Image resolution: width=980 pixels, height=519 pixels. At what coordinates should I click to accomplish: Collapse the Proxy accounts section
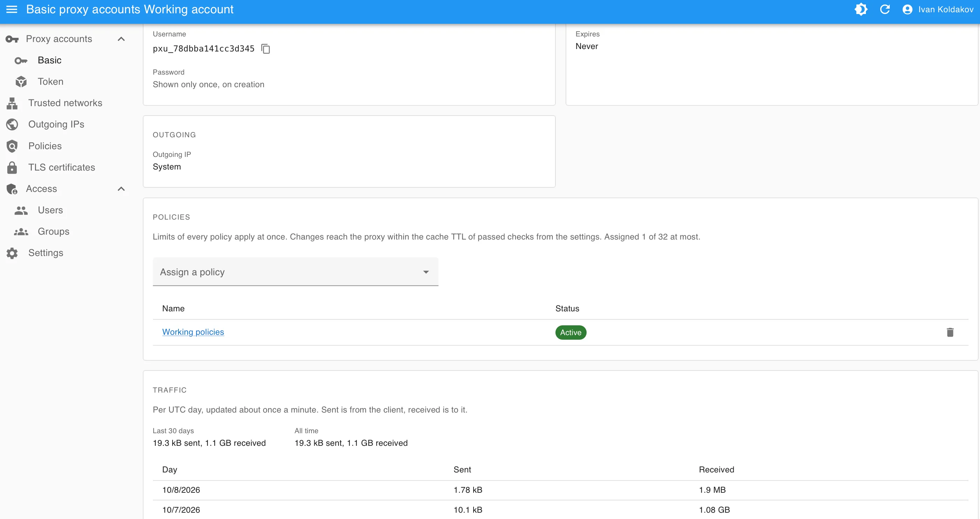click(121, 39)
